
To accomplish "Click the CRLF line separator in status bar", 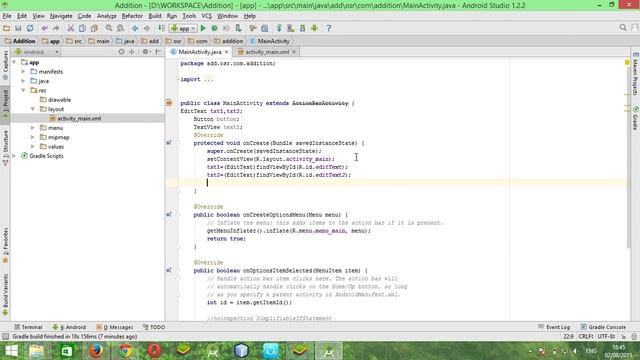I will pyautogui.click(x=586, y=336).
